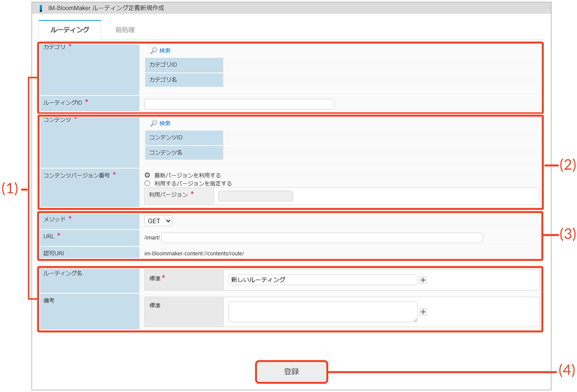Click the URL input after /imart/
This screenshot has height=392, width=577.
point(322,237)
